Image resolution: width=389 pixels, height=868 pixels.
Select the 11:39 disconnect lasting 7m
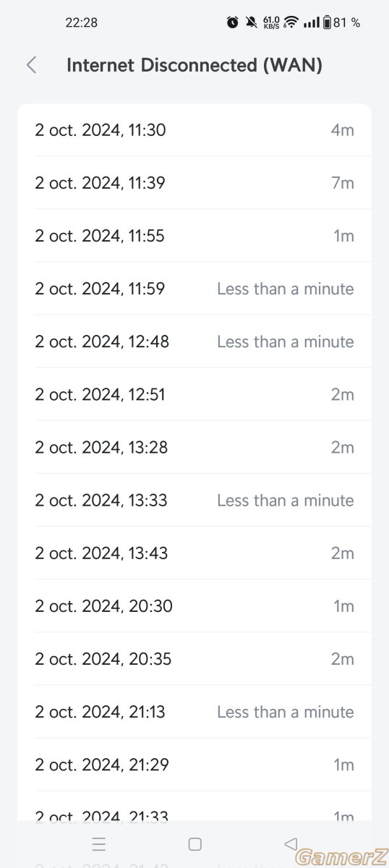[194, 183]
